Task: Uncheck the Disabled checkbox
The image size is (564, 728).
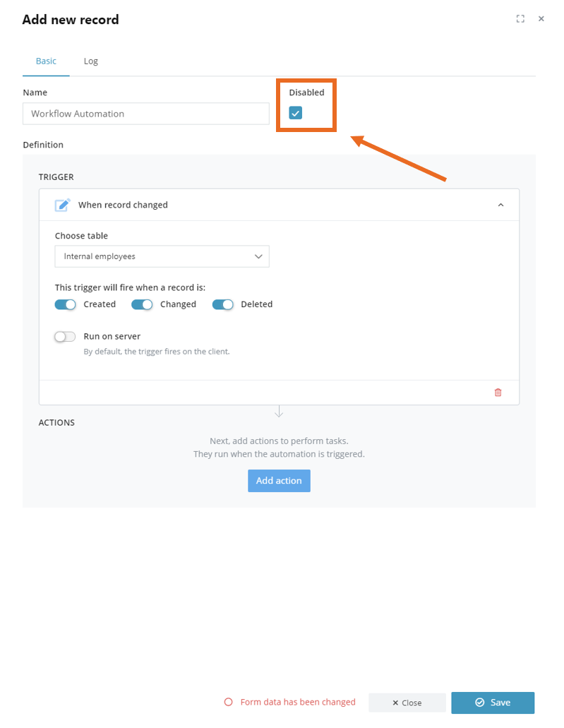Action: point(295,113)
